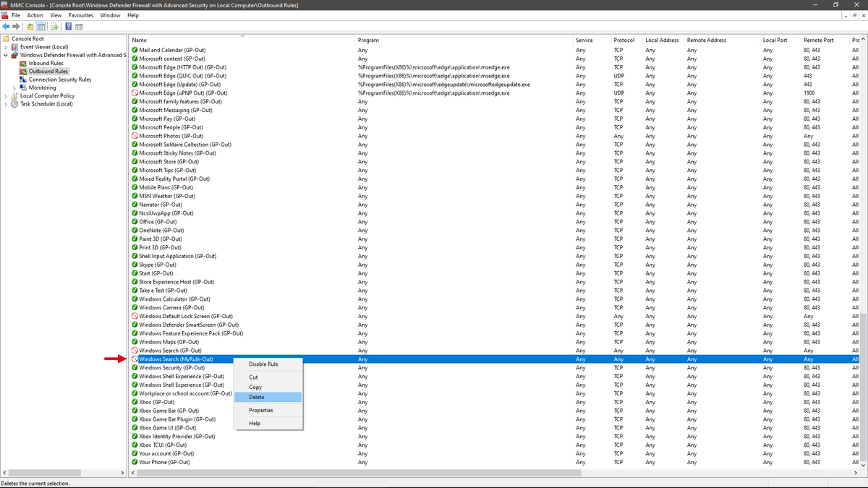Image resolution: width=868 pixels, height=488 pixels.
Task: Click the Connection Security Rules icon
Action: (x=23, y=80)
